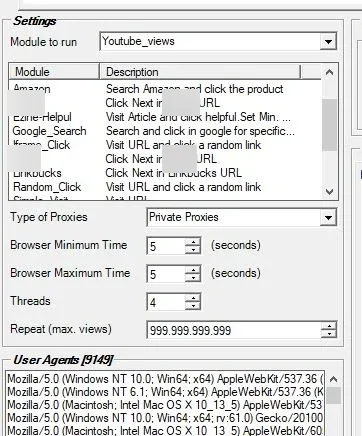Click the module list scroll up arrow
Viewport: 362px width, 436px height.
pos(329,72)
